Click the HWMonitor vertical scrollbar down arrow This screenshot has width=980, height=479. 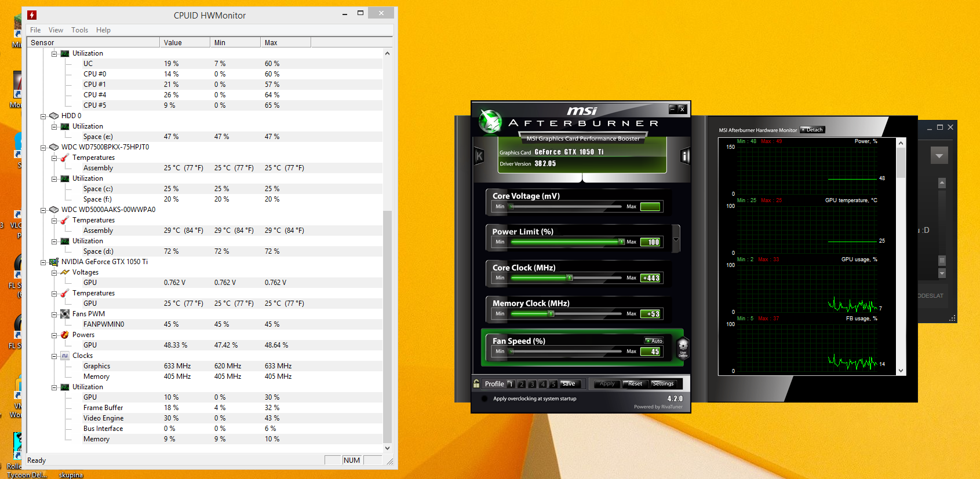(x=388, y=448)
